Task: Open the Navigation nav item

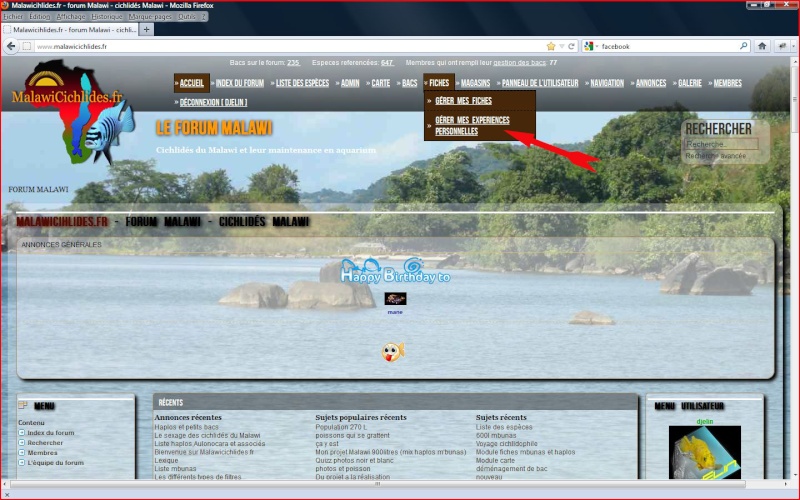Action: 607,83
